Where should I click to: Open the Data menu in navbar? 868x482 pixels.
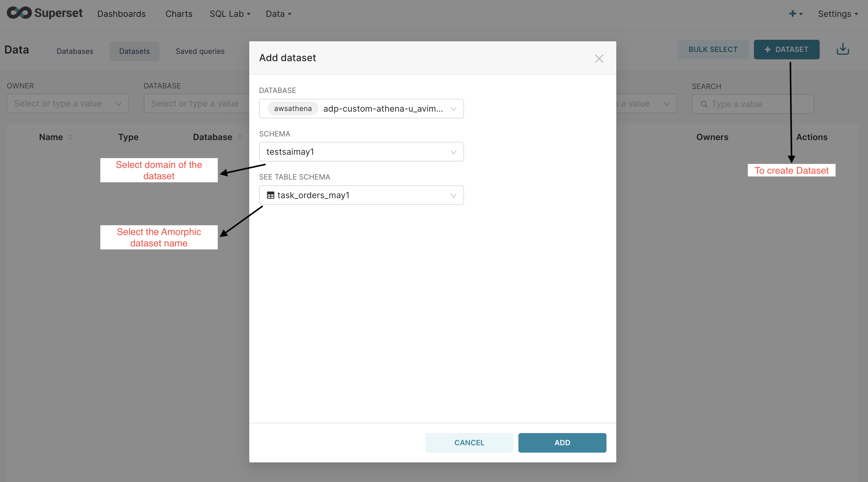[x=278, y=13]
